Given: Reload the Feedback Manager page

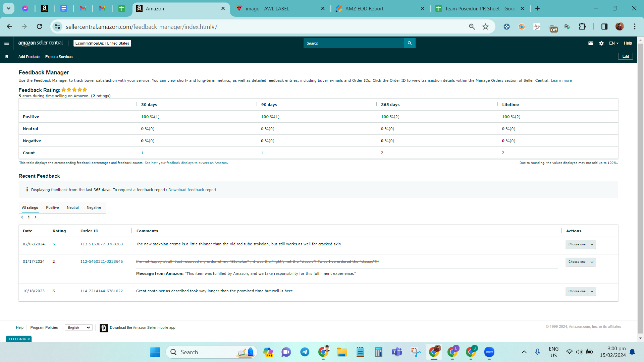Looking at the screenshot, I should click(x=40, y=26).
